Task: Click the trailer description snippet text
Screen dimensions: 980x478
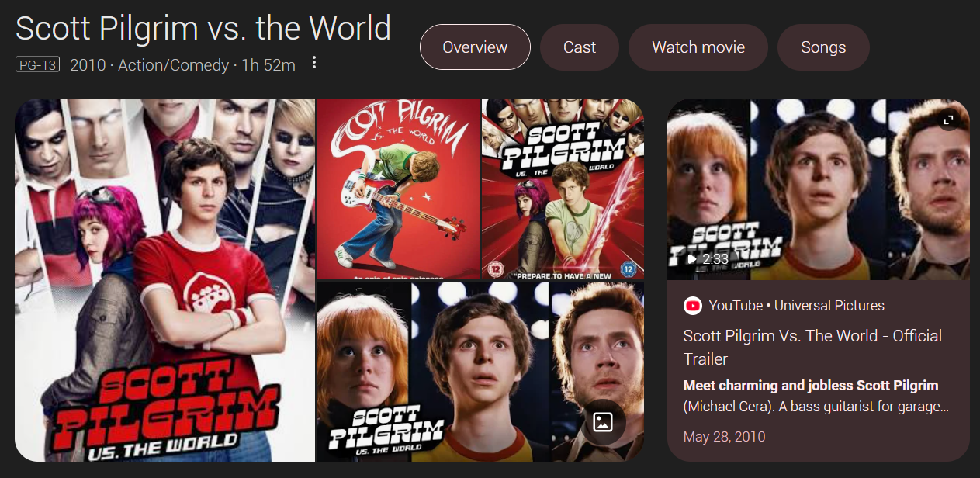Action: 816,396
